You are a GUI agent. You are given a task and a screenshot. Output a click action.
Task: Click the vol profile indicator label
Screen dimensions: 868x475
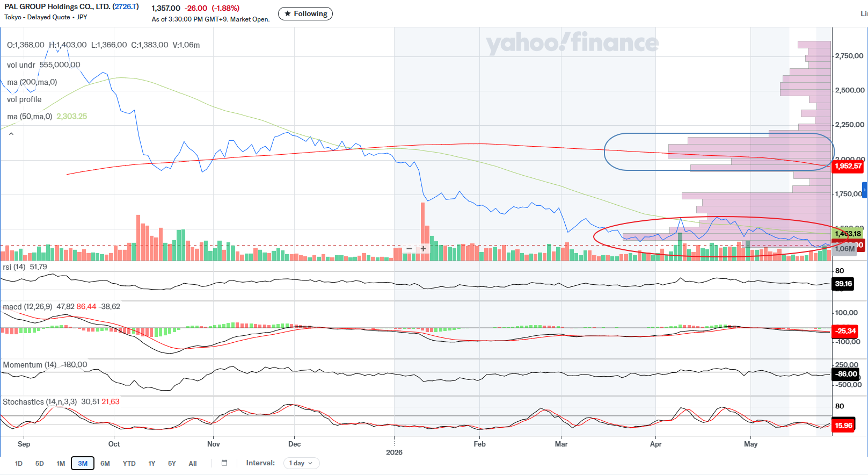point(24,99)
